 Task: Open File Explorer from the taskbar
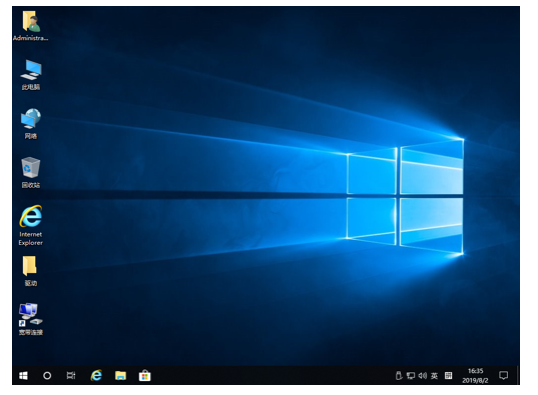point(120,376)
